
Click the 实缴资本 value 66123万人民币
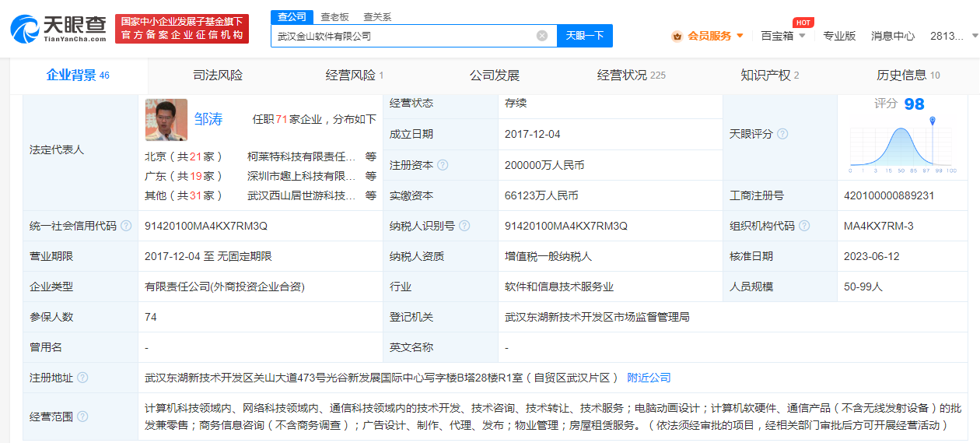541,195
